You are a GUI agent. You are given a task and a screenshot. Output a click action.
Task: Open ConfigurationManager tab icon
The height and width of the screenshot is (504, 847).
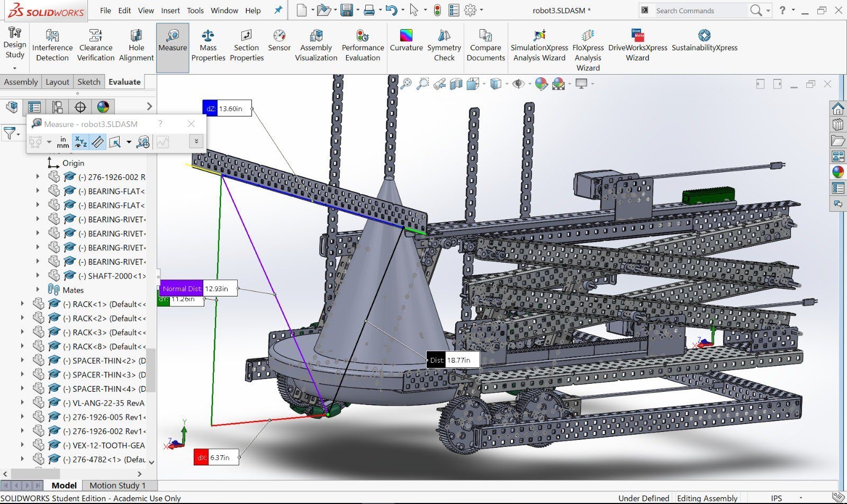point(57,107)
